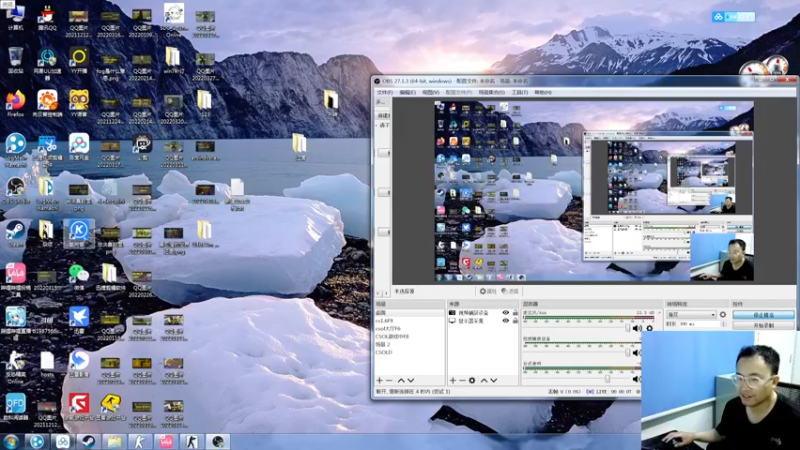Screen dimensions: 800x450
Task: Click the 腾讯QQ penguin desktop icon
Action: tap(47, 18)
